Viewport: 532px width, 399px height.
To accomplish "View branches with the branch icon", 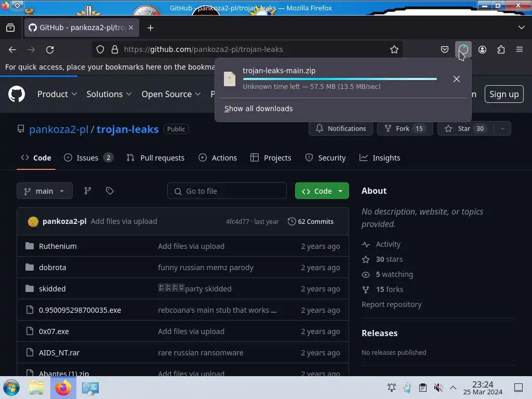I will pos(87,191).
